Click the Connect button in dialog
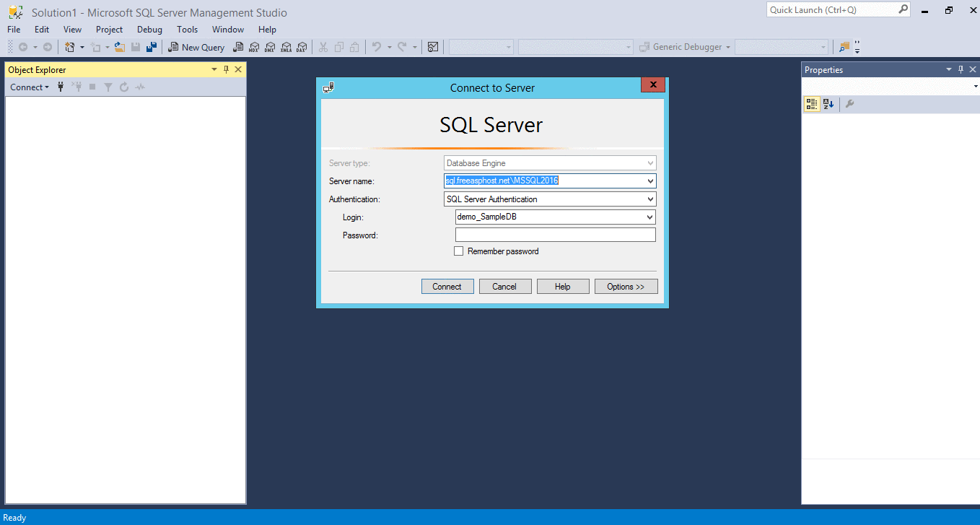Viewport: 980px width, 525px height. tap(447, 287)
